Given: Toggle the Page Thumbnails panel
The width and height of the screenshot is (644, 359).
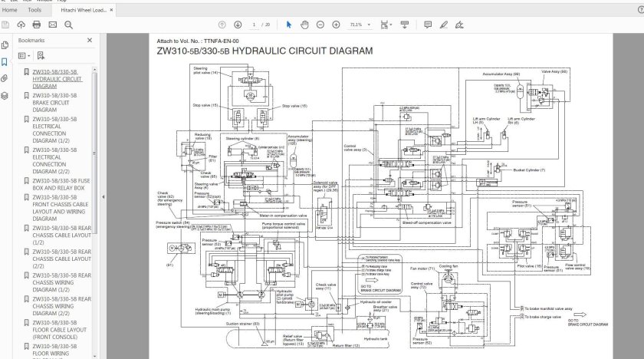Looking at the screenshot, I should click(x=5, y=45).
